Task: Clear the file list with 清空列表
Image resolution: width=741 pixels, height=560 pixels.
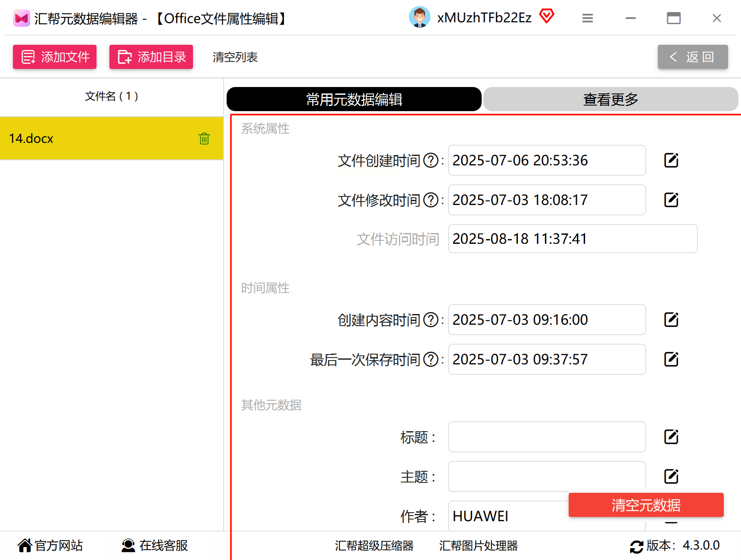Action: pyautogui.click(x=235, y=57)
